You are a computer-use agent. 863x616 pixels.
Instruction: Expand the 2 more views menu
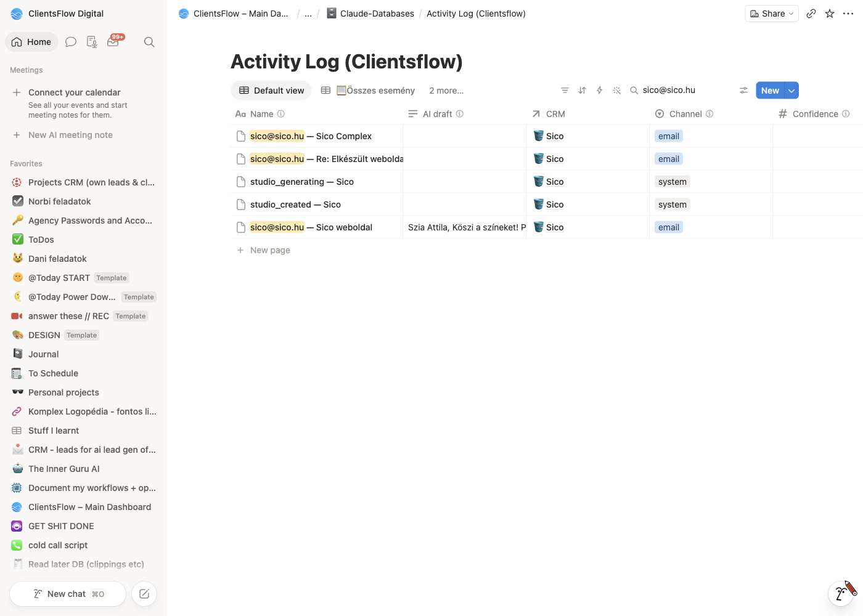(x=446, y=91)
